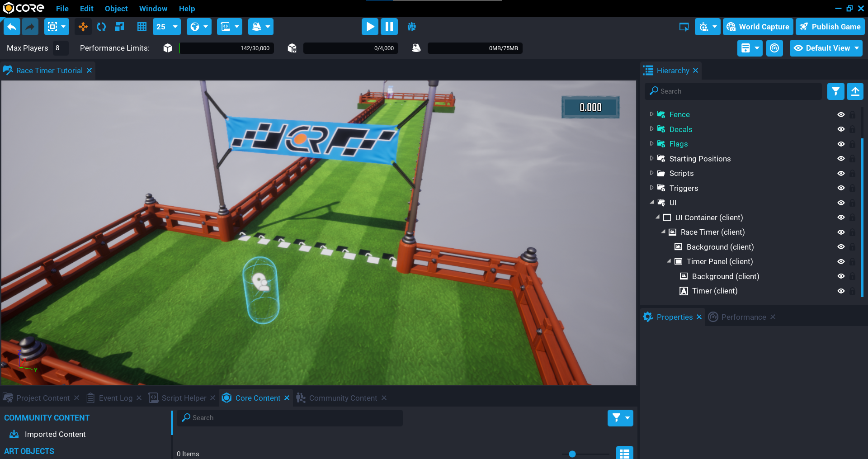This screenshot has height=459, width=868.
Task: Hide the Timer Panel (client) object
Action: (841, 262)
